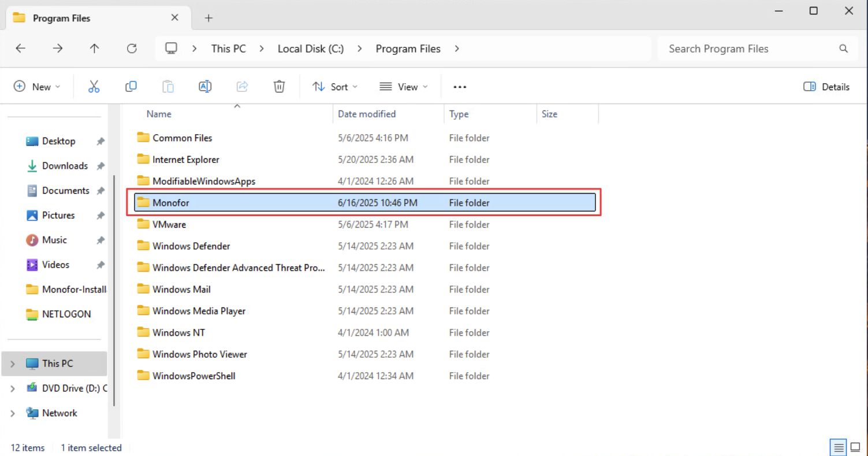Go up one folder level
The width and height of the screenshot is (868, 456).
(95, 49)
